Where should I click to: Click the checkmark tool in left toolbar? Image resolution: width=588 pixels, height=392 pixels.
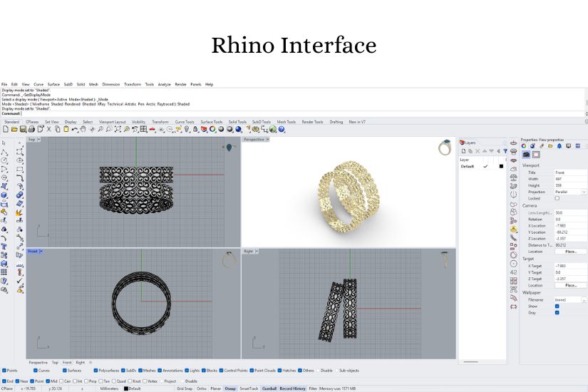pyautogui.click(x=19, y=281)
